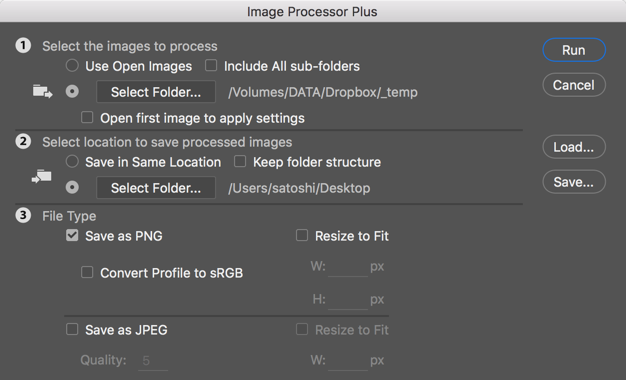The width and height of the screenshot is (626, 380).
Task: Click Load... to load saved settings
Action: click(x=574, y=147)
